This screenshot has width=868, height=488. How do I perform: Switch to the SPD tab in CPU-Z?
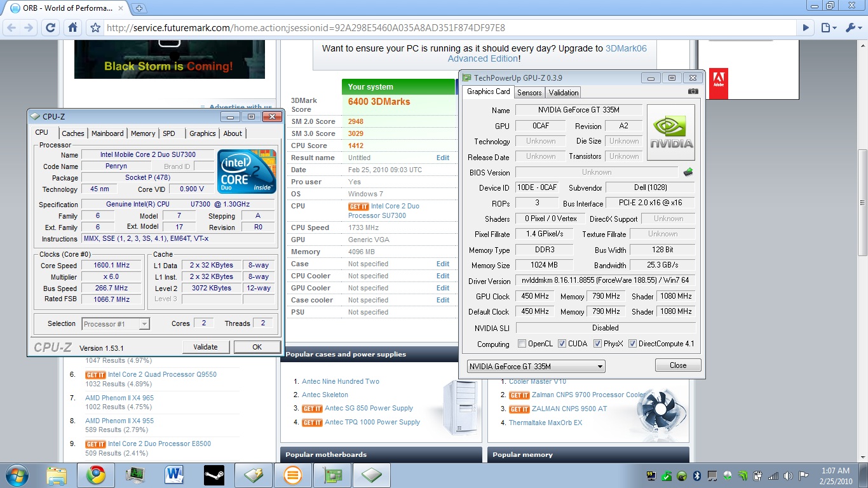point(169,133)
